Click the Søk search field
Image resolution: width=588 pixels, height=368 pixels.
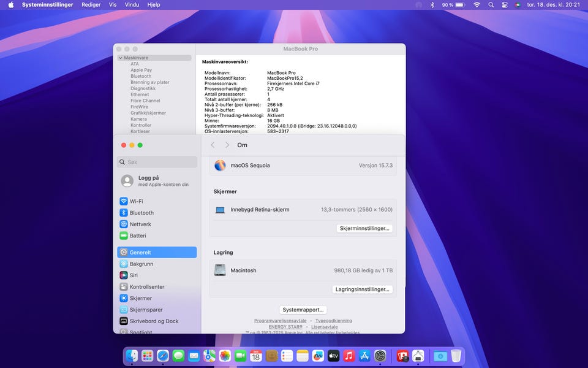(x=157, y=162)
